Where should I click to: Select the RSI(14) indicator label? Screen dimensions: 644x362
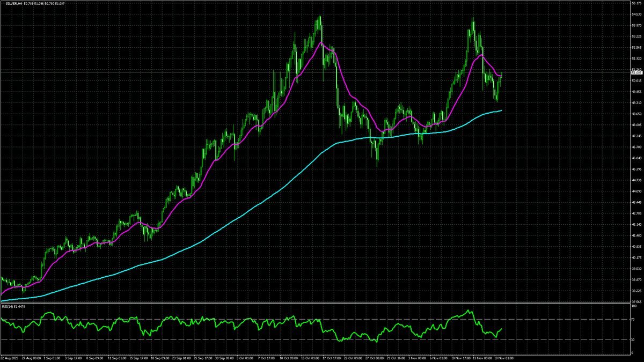click(x=8, y=307)
